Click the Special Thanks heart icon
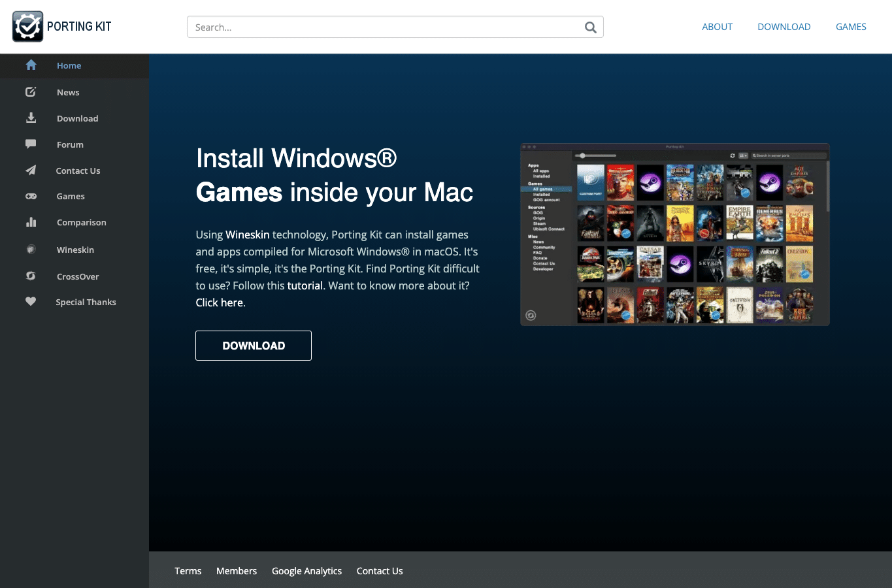Image resolution: width=892 pixels, height=588 pixels. [31, 301]
